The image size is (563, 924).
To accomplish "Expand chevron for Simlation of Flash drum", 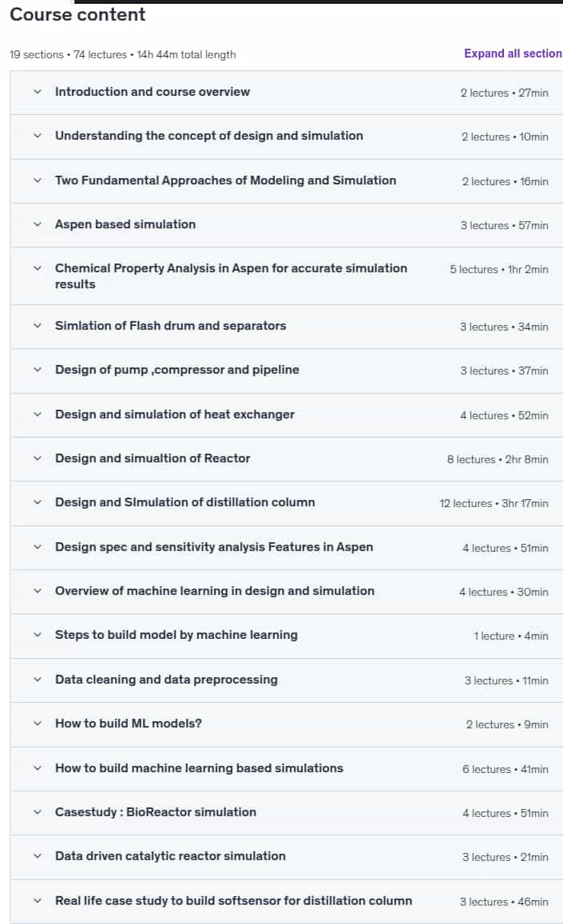I will point(38,326).
